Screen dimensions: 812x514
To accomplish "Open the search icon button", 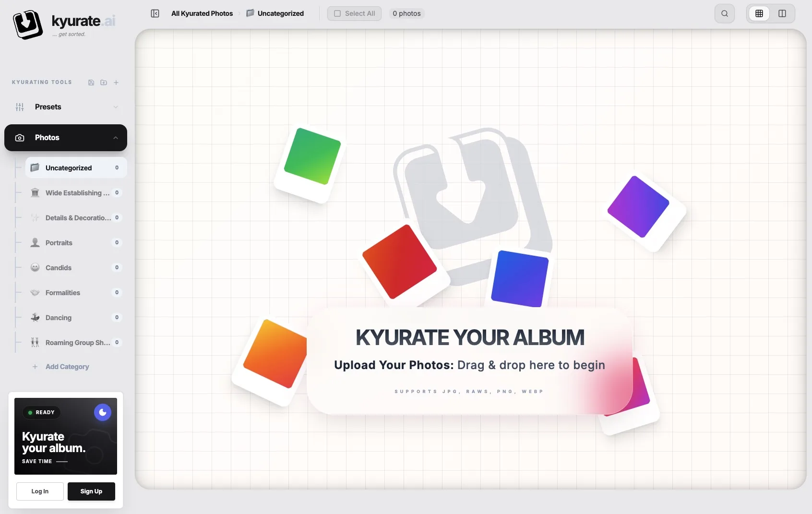I will click(725, 13).
